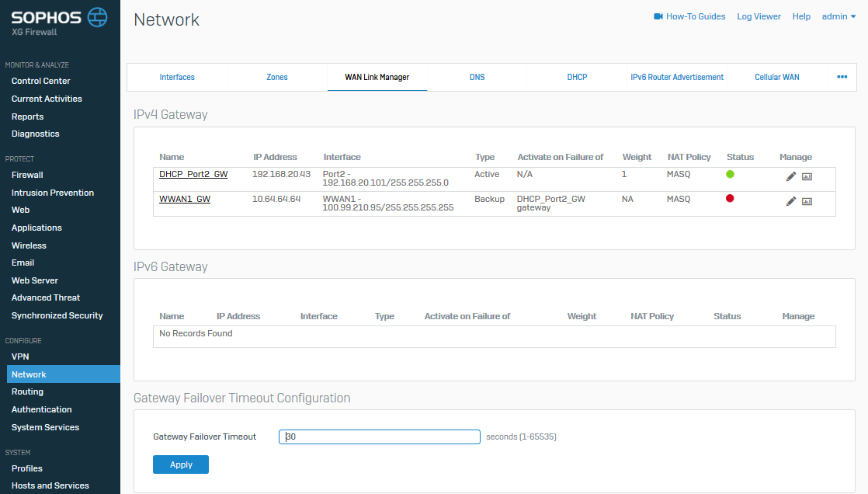Open the graph icon for DHCP_Port2_GW

(807, 176)
